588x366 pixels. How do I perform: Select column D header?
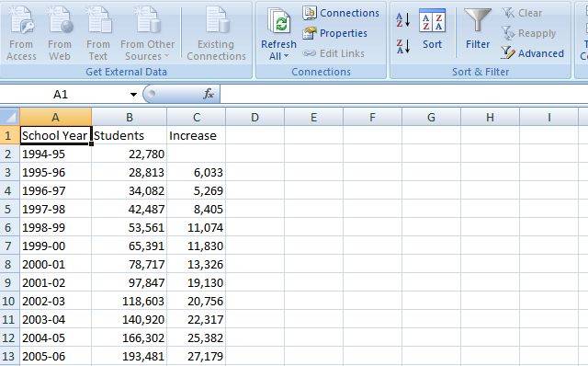[x=255, y=117]
